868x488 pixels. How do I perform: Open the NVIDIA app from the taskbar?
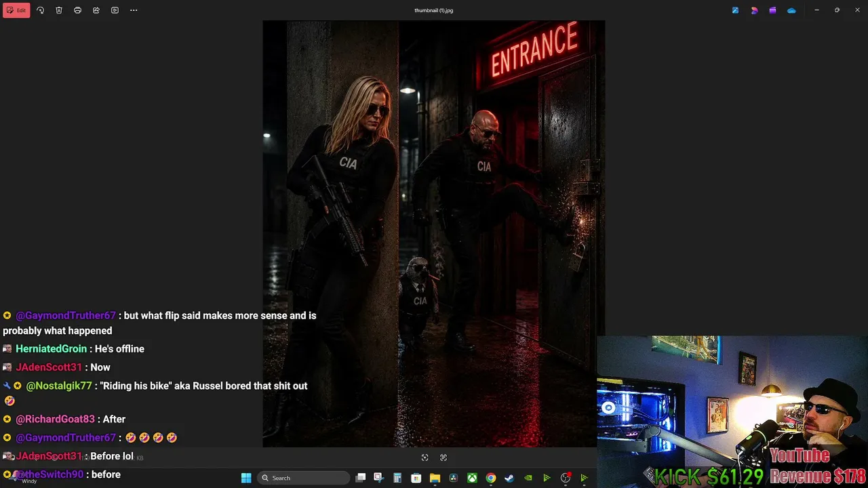528,478
